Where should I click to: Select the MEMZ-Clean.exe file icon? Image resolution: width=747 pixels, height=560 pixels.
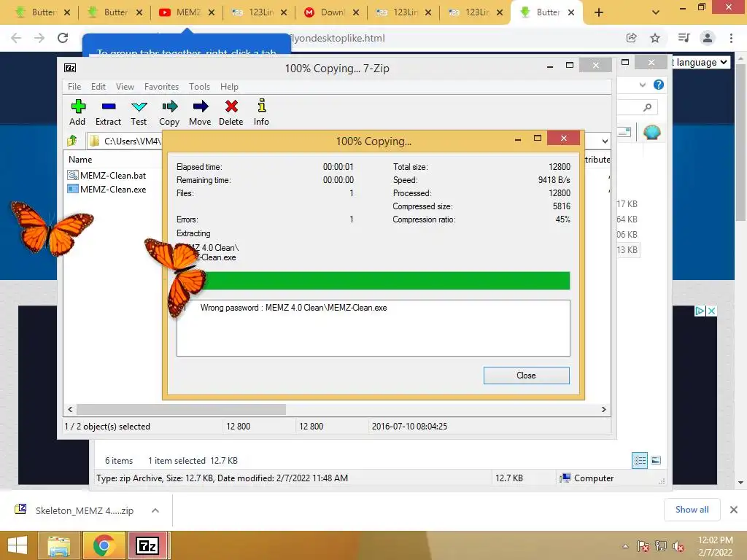(x=72, y=189)
